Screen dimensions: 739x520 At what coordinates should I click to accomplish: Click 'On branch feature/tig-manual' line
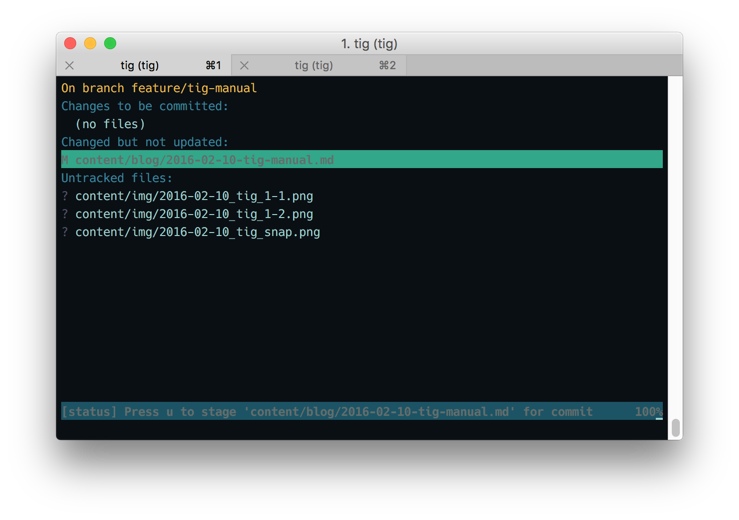pos(159,88)
